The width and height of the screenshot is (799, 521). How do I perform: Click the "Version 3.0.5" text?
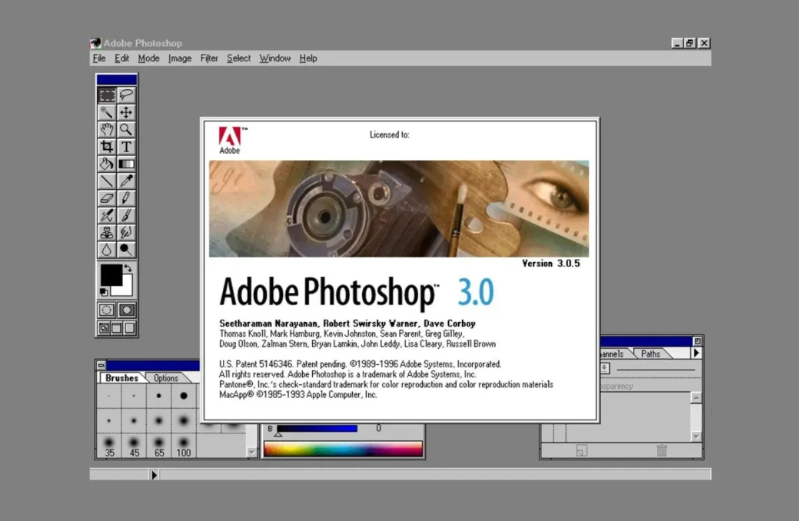coord(551,264)
